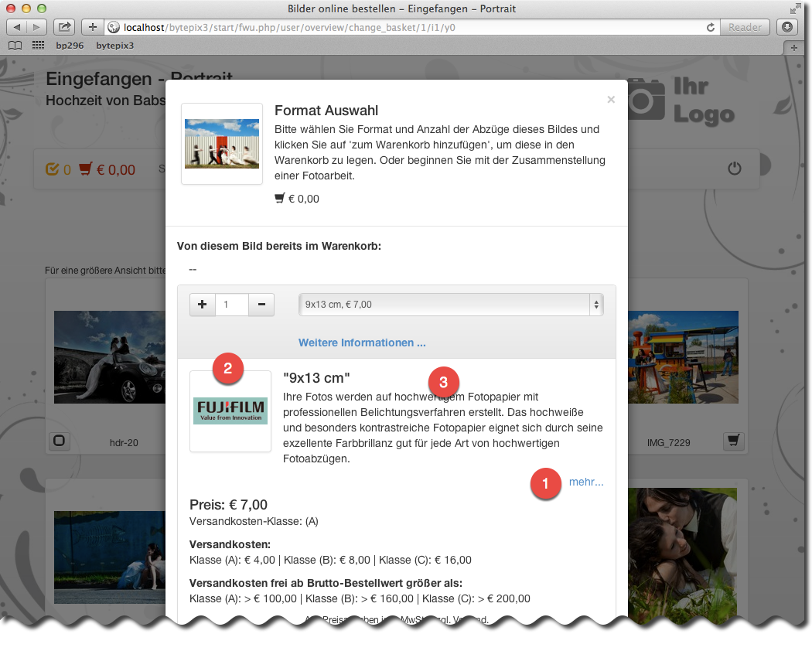Viewport: 812px width, 651px height.
Task: Open the IMG_7229 train photo thumbnail
Action: pyautogui.click(x=683, y=357)
